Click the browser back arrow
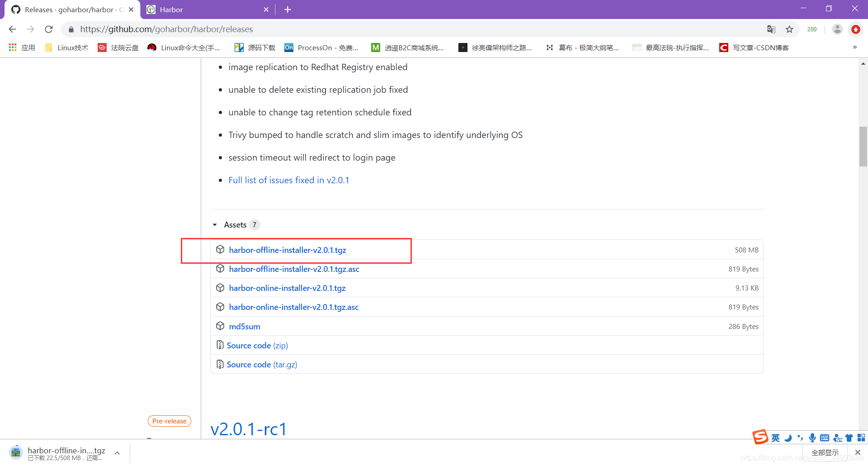Viewport: 868px width, 466px height. (12, 29)
